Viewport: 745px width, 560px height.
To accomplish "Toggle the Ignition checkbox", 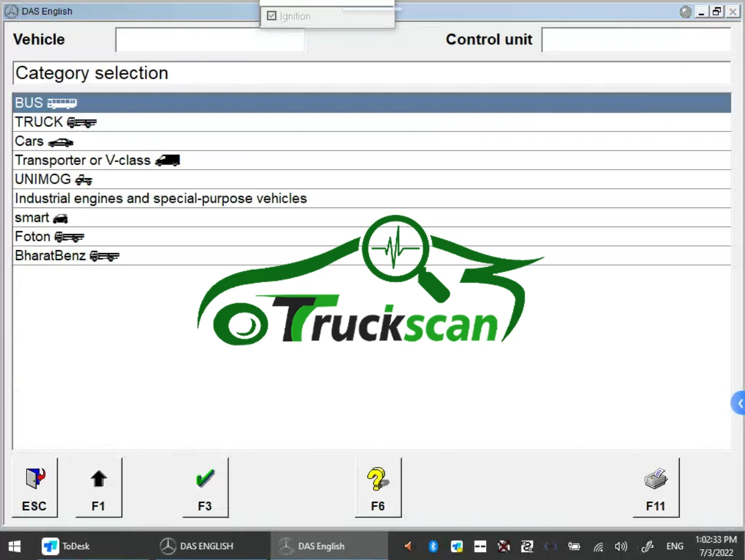I will pos(272,16).
